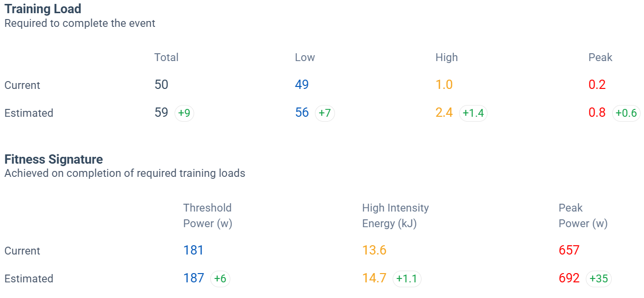Select the Peak training load header
Screen dimensions: 644x298
pos(600,57)
